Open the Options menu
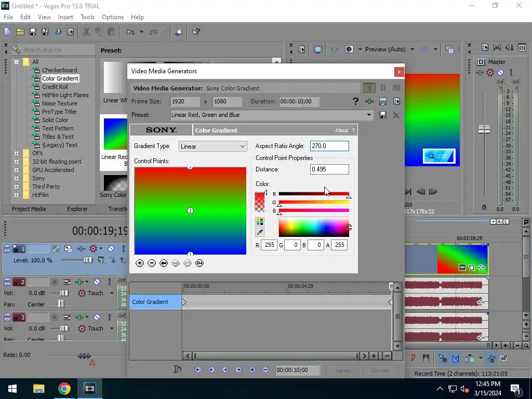 [x=113, y=17]
